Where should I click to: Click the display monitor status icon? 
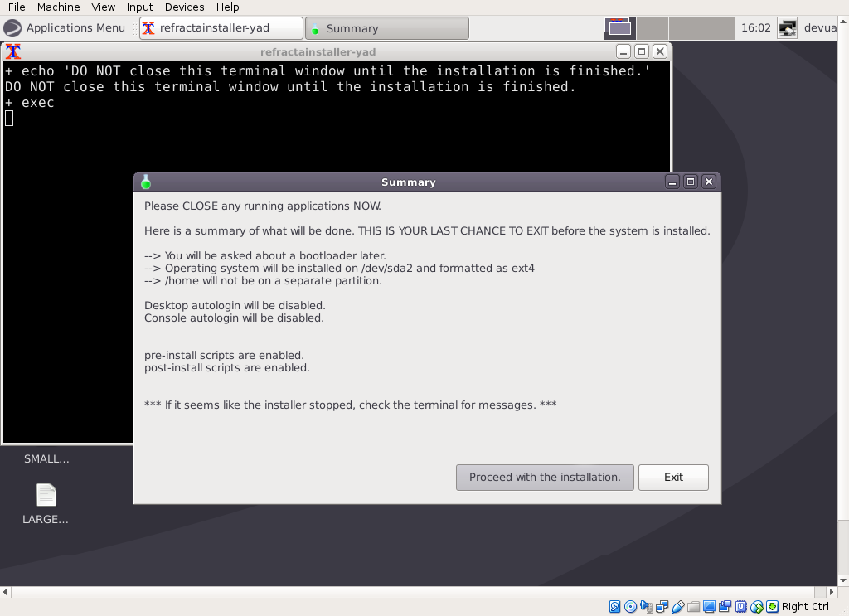[x=710, y=607]
